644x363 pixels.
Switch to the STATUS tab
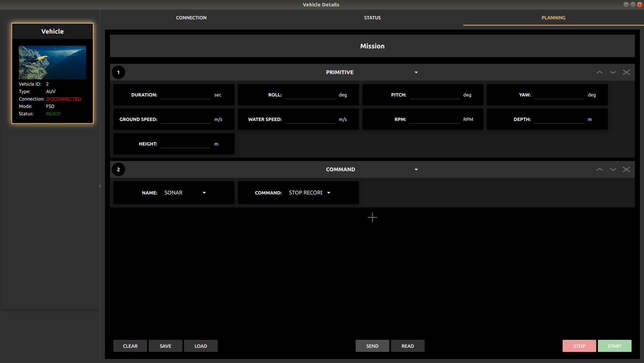(372, 18)
